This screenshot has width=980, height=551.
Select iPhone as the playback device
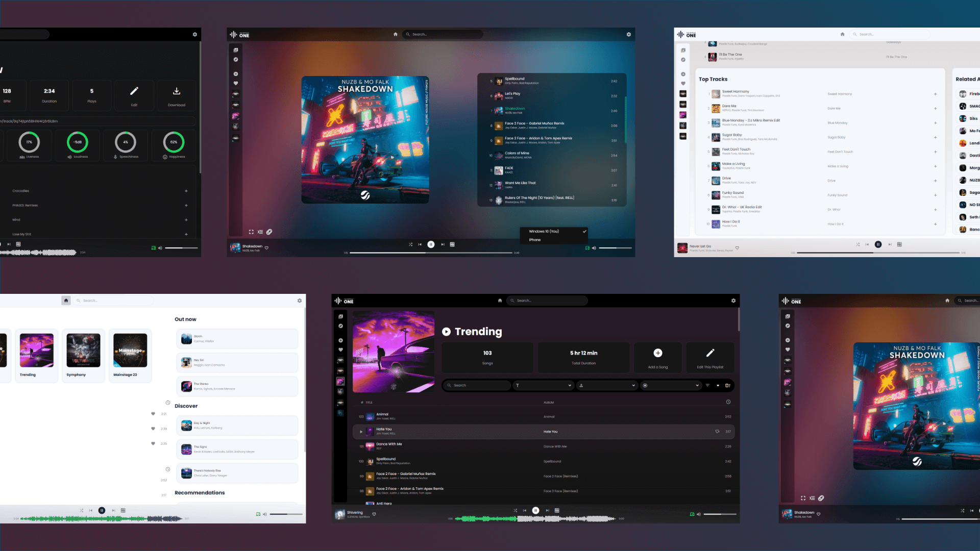[554, 240]
